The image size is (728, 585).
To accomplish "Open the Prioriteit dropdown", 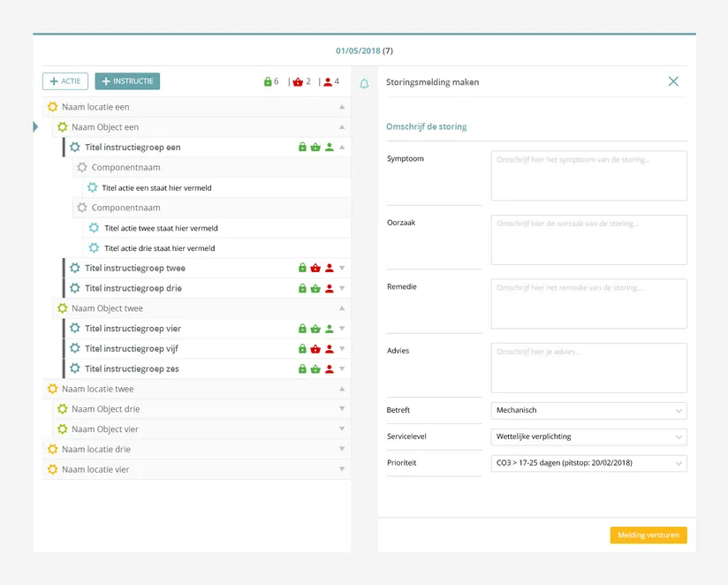I will click(588, 463).
